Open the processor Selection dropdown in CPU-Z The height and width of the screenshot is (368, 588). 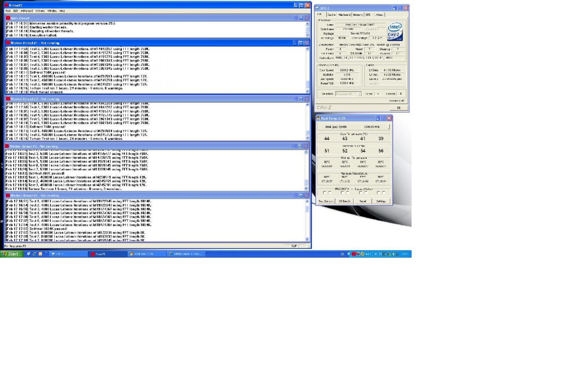[348, 94]
